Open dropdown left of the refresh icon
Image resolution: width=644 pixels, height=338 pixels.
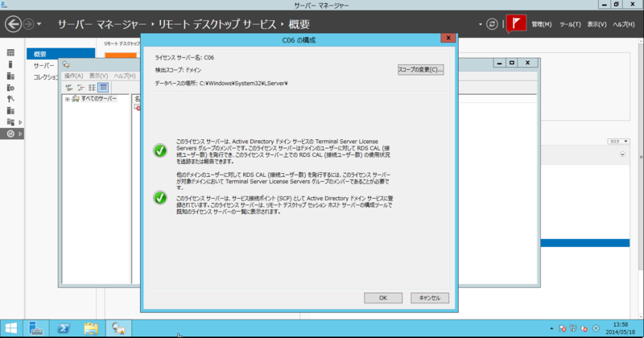(480, 24)
